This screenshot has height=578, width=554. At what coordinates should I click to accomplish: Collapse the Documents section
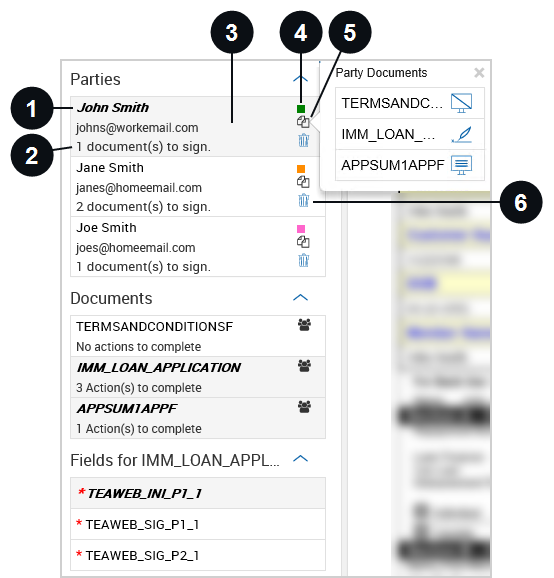pyautogui.click(x=300, y=297)
